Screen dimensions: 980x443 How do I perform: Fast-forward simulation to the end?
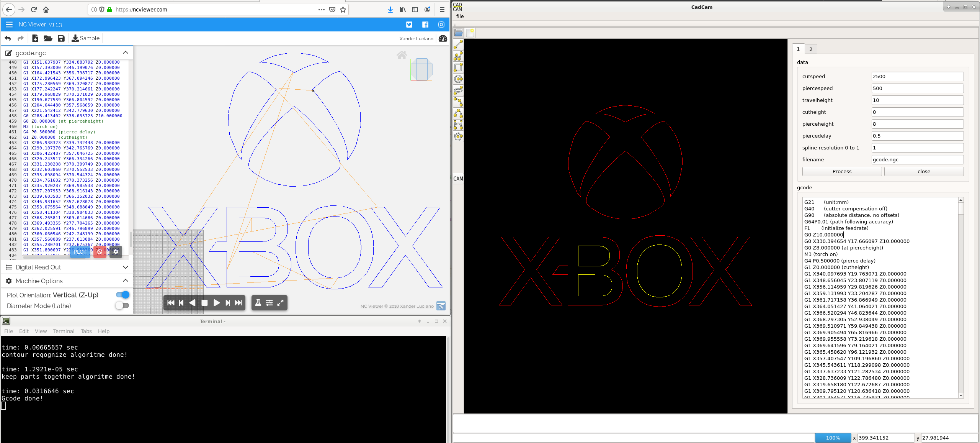pyautogui.click(x=238, y=303)
